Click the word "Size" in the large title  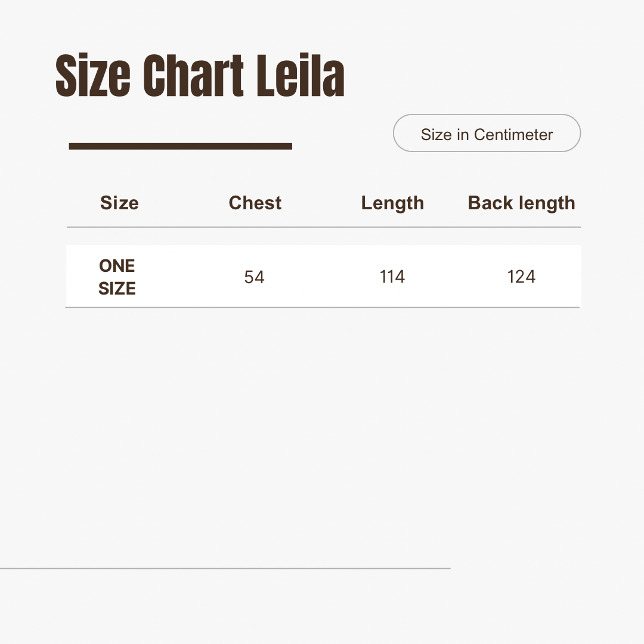92,76
